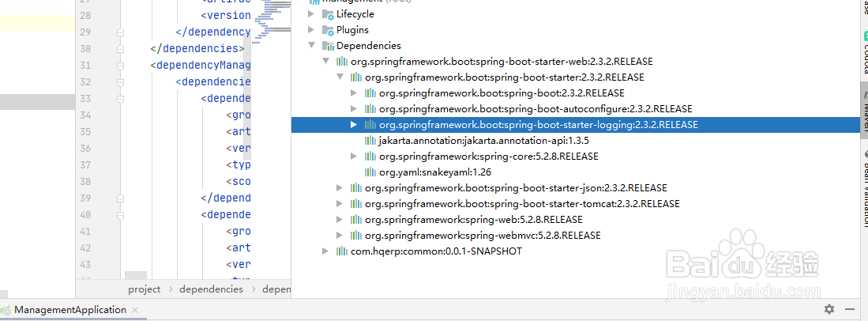This screenshot has width=868, height=321.
Task: Click library icon beside spring-webmvc:5.2.8.RELEASE
Action: pos(356,235)
